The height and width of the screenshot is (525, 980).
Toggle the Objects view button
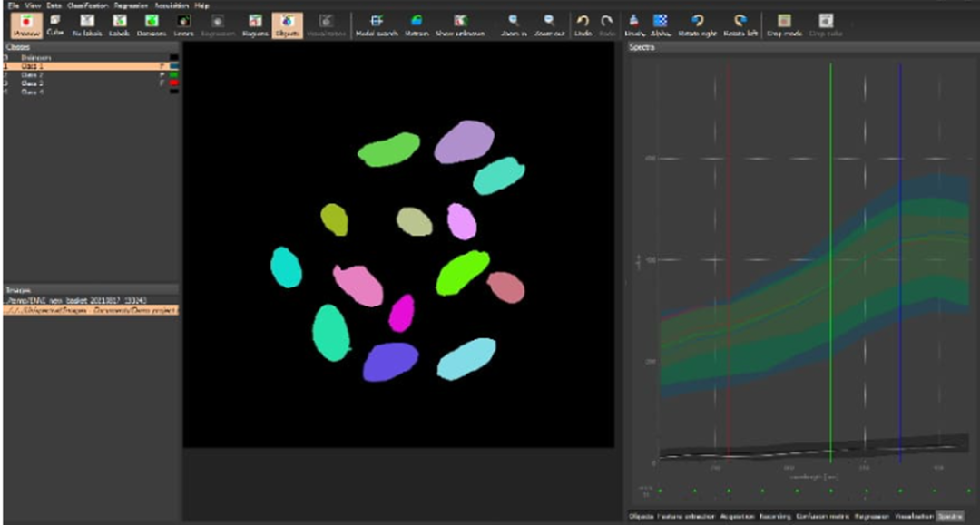click(x=288, y=24)
